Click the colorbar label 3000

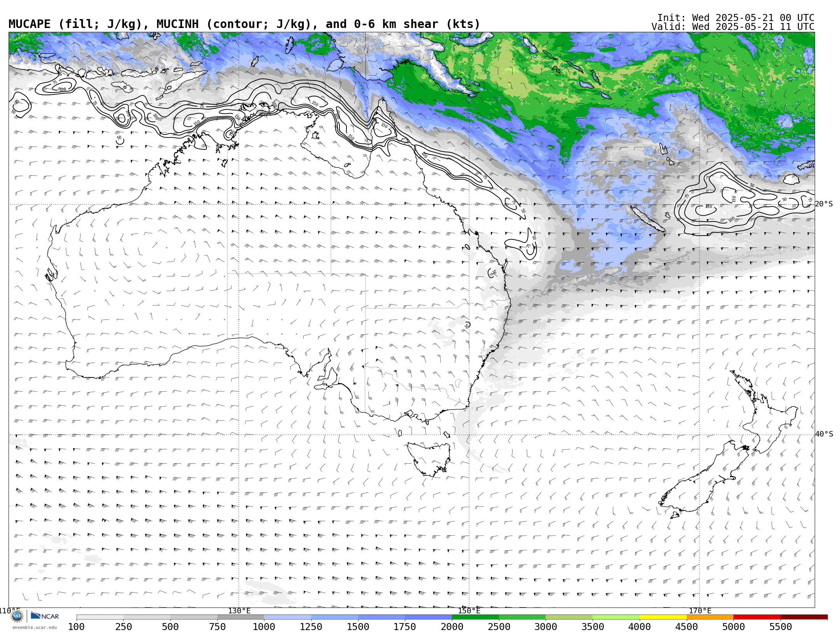pyautogui.click(x=546, y=627)
